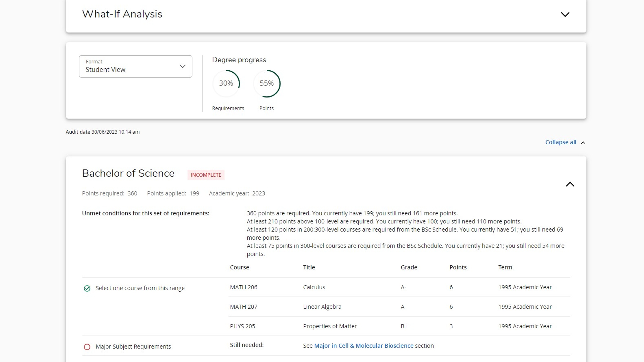
Task: Click the Course column header
Action: [239, 267]
